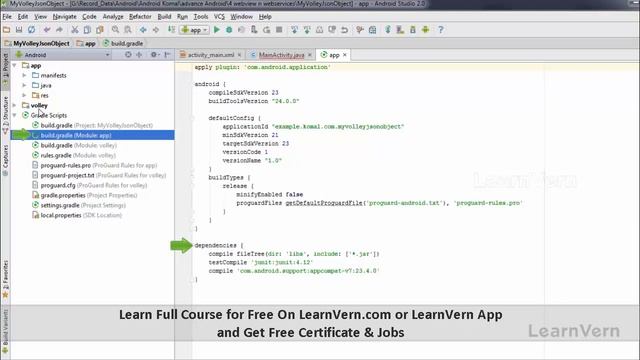Click the VCS Commit Changes icon
Viewport: 640px width, 360px height.
[x=307, y=30]
